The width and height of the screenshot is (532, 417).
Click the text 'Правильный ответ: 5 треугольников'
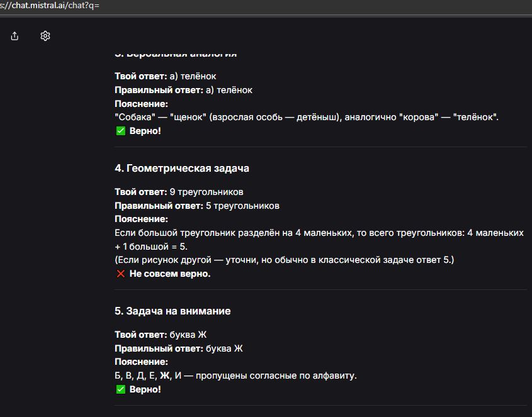pos(197,206)
